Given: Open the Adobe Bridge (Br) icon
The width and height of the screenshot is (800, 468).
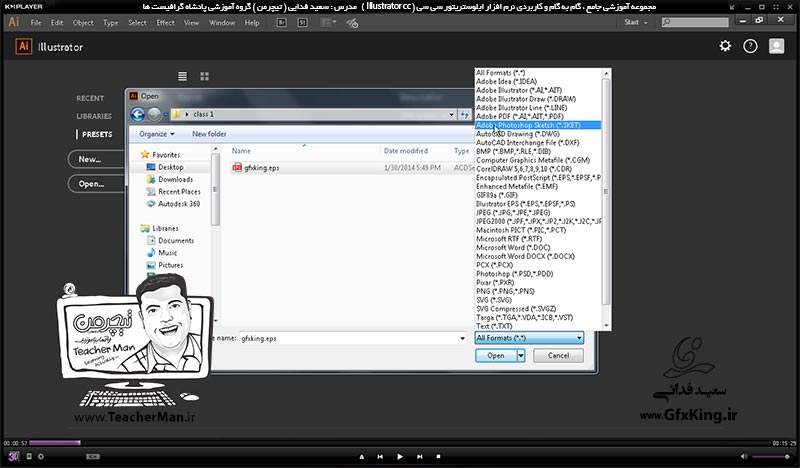Looking at the screenshot, I should pos(282,22).
